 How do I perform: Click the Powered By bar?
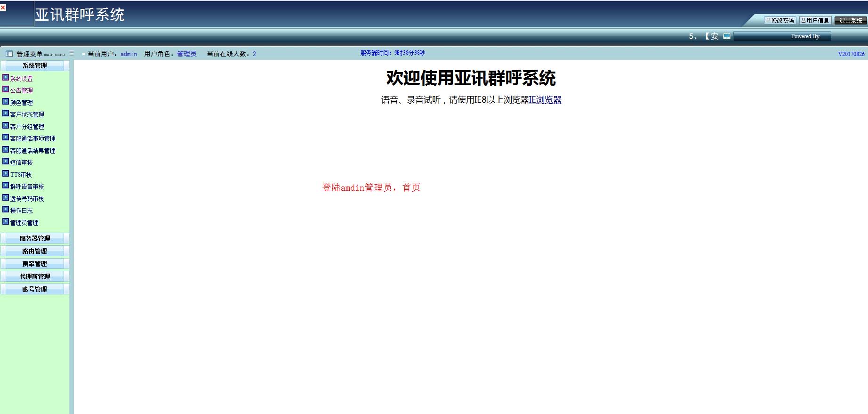782,36
